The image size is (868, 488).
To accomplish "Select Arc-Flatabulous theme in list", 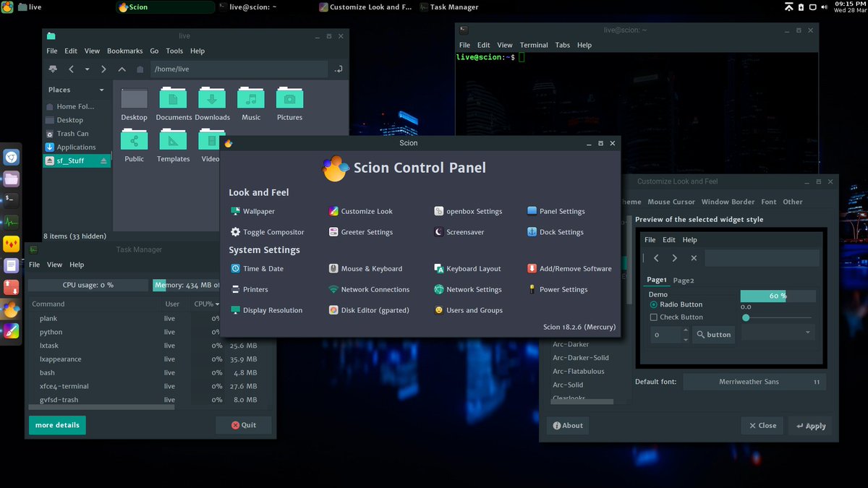I will pyautogui.click(x=579, y=372).
